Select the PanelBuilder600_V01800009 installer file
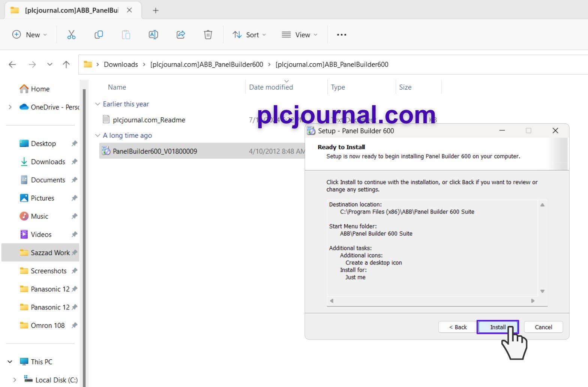Image resolution: width=588 pixels, height=387 pixels. (155, 151)
